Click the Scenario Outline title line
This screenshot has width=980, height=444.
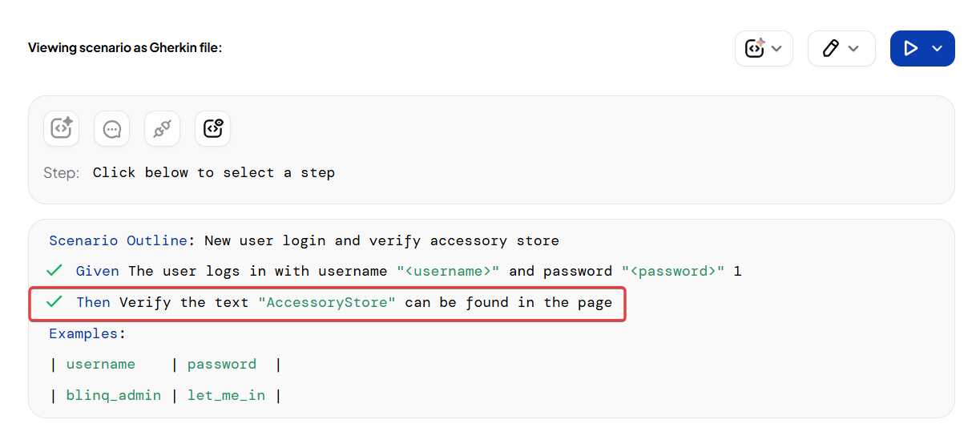coord(304,240)
